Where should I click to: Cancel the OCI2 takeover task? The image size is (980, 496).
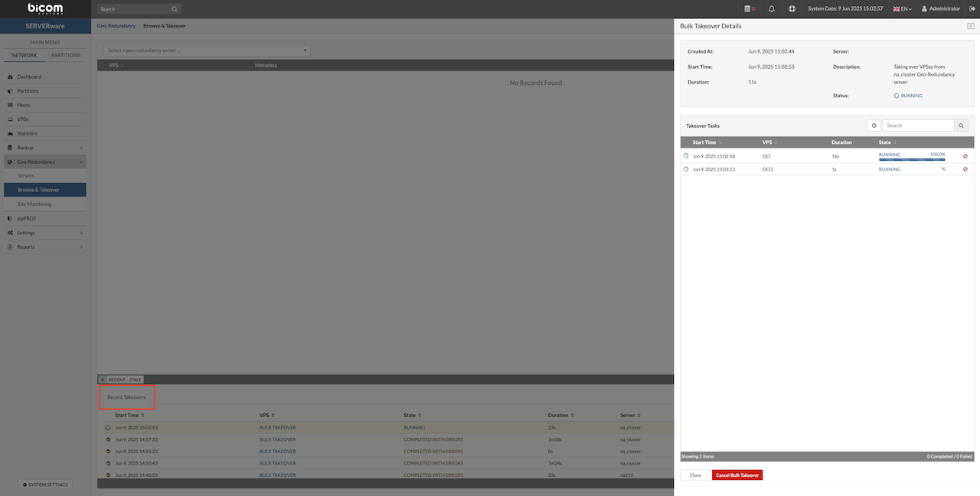(965, 169)
